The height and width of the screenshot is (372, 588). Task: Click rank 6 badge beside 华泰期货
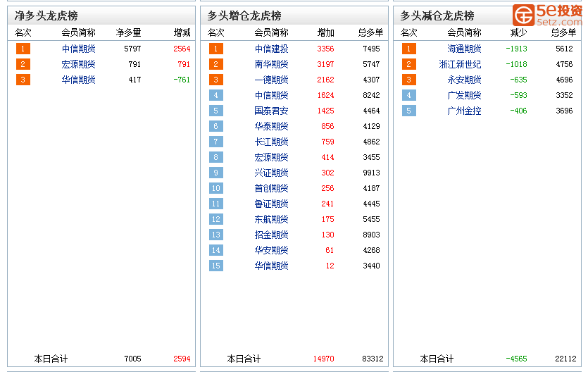216,126
